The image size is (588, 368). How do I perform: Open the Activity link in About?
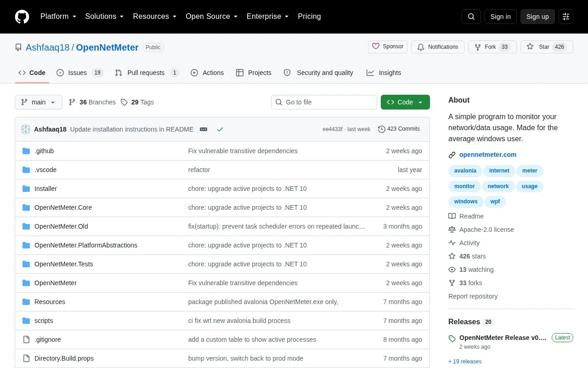[464, 243]
